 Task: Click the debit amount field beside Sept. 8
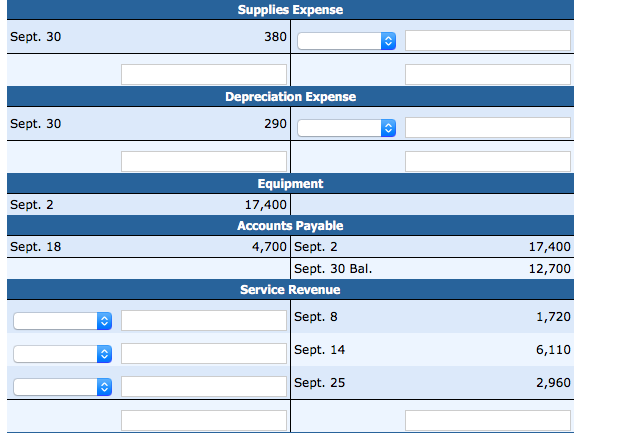[204, 321]
